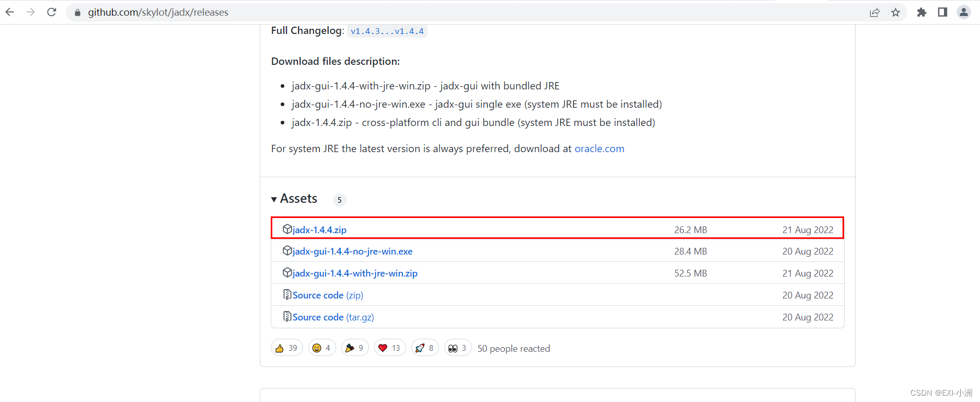Viewport: 980px width, 402px height.
Task: Download Source code (tar.gz)
Action: 333,317
